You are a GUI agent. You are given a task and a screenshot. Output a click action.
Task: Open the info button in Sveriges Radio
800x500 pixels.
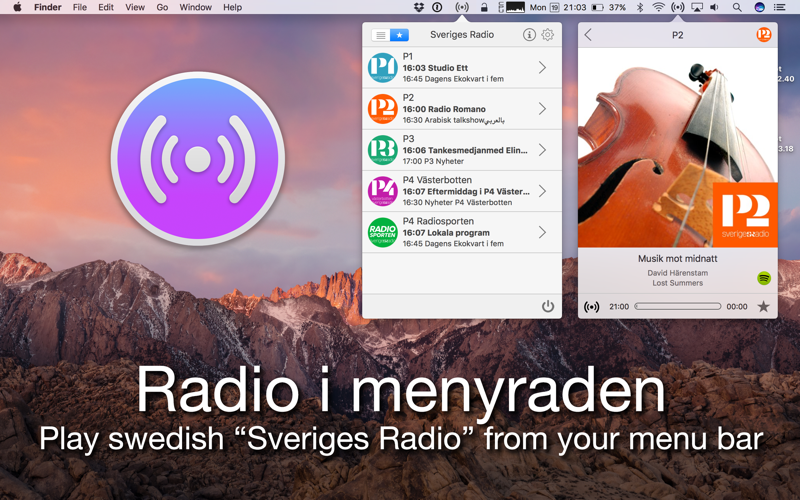pos(529,35)
